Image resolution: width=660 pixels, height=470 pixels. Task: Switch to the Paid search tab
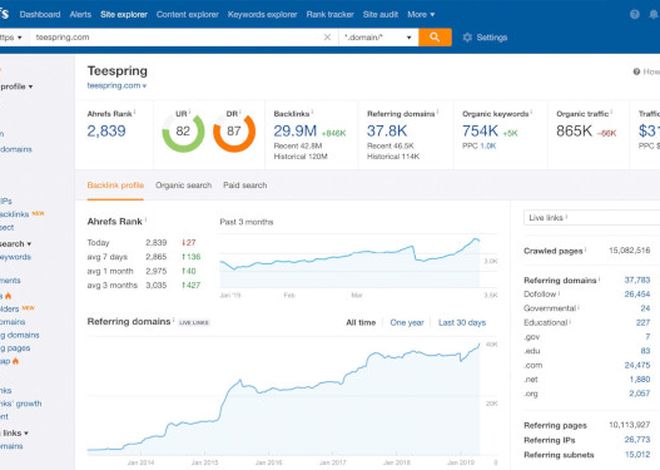[x=245, y=185]
